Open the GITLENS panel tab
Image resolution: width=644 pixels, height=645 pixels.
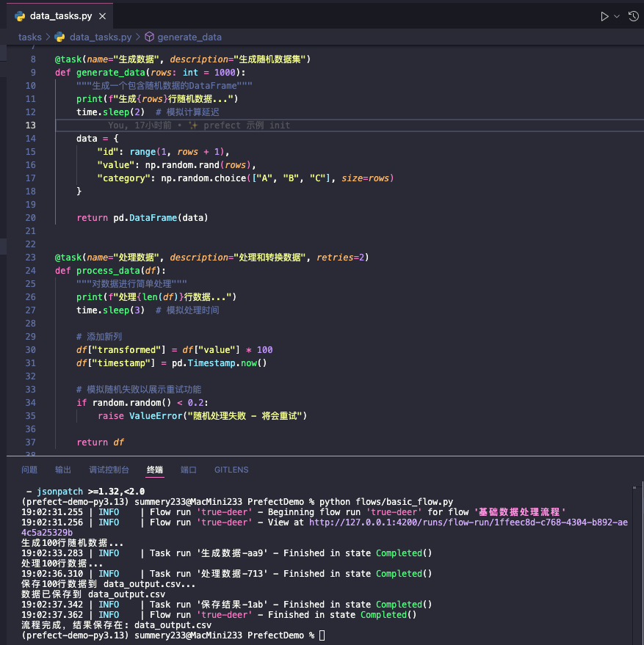tap(231, 470)
